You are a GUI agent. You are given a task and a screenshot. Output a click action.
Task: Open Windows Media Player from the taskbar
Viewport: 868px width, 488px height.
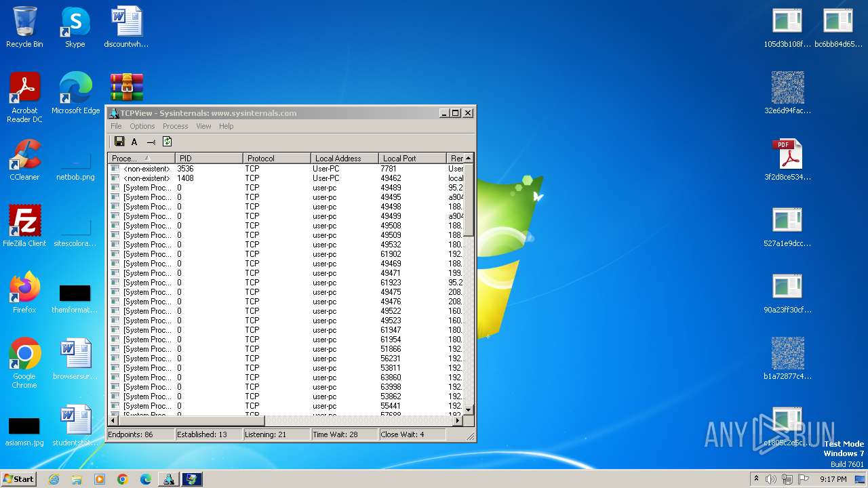(x=100, y=479)
